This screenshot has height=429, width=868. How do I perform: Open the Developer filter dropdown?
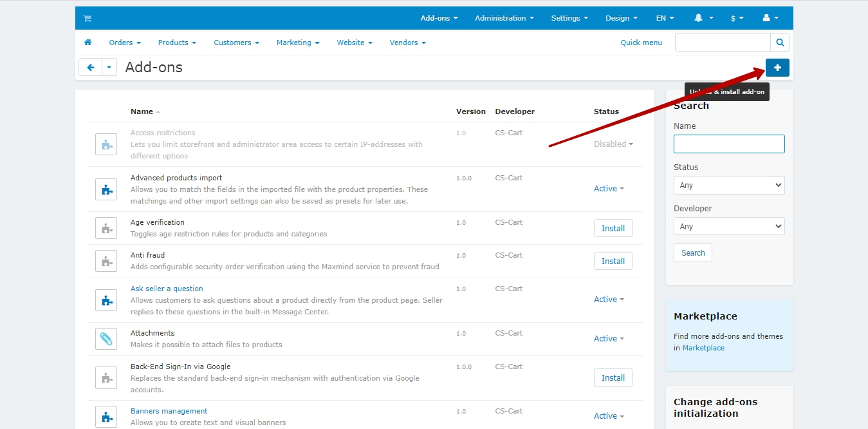(729, 227)
